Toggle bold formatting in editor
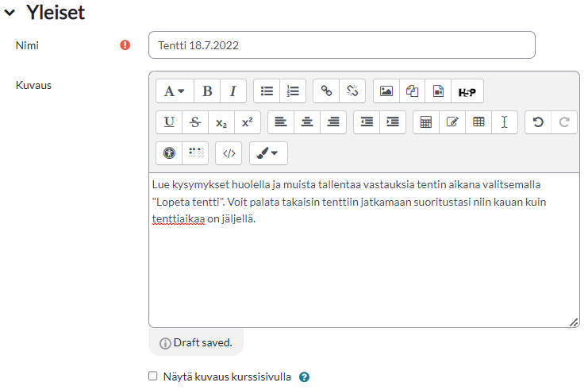The width and height of the screenshot is (588, 390). pyautogui.click(x=207, y=91)
